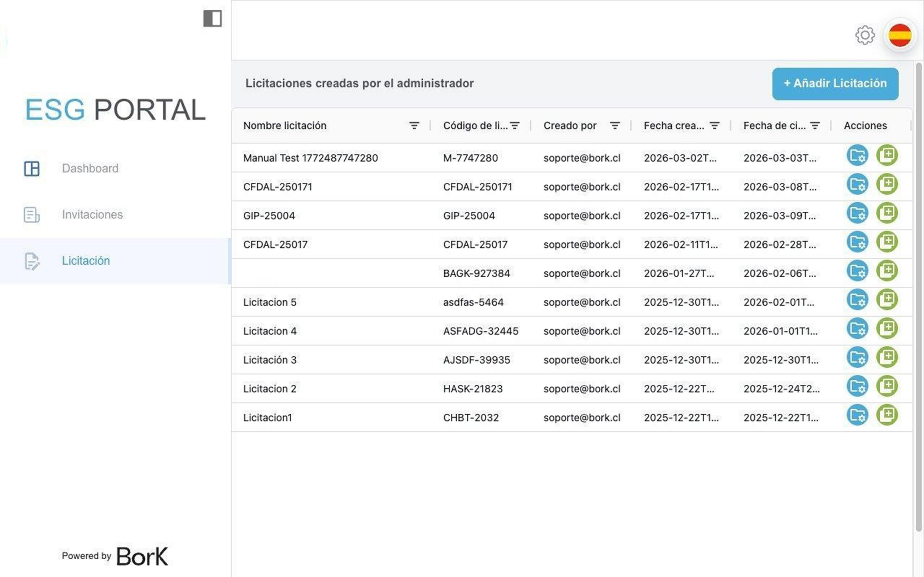Open the settings gear icon
924x577 pixels.
(864, 35)
